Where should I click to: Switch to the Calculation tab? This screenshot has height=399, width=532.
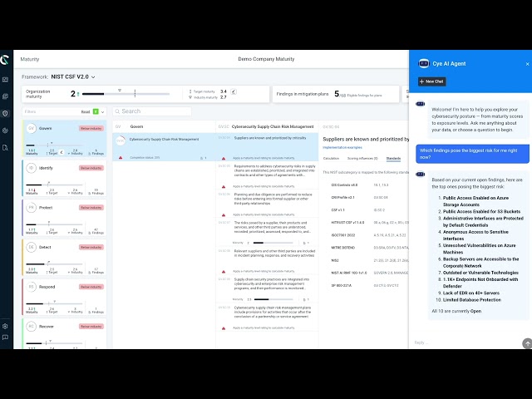click(x=331, y=159)
